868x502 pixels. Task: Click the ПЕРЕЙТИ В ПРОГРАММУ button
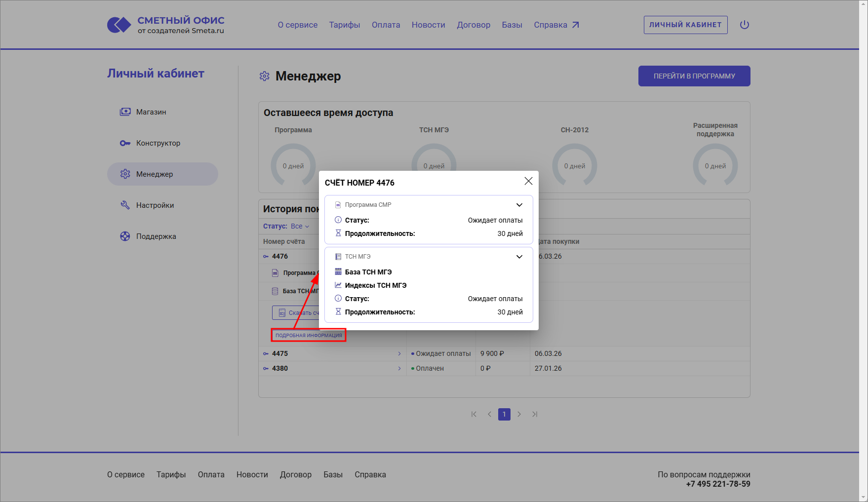pos(694,76)
